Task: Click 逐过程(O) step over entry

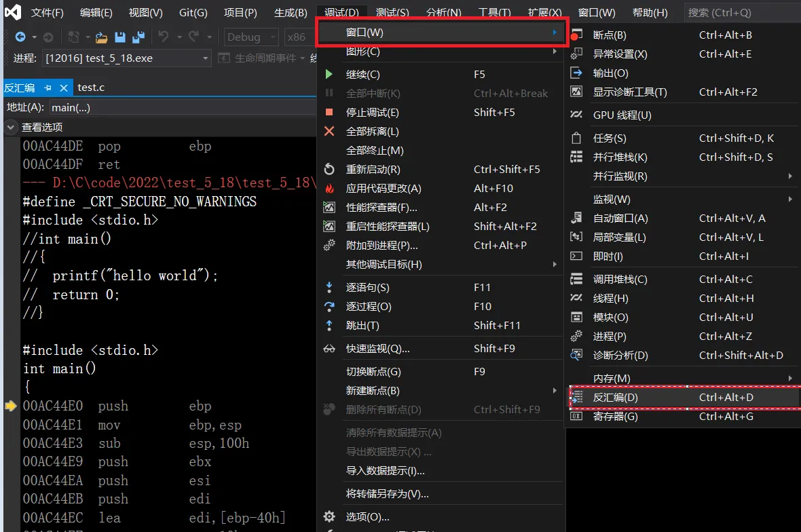Action: pos(440,306)
